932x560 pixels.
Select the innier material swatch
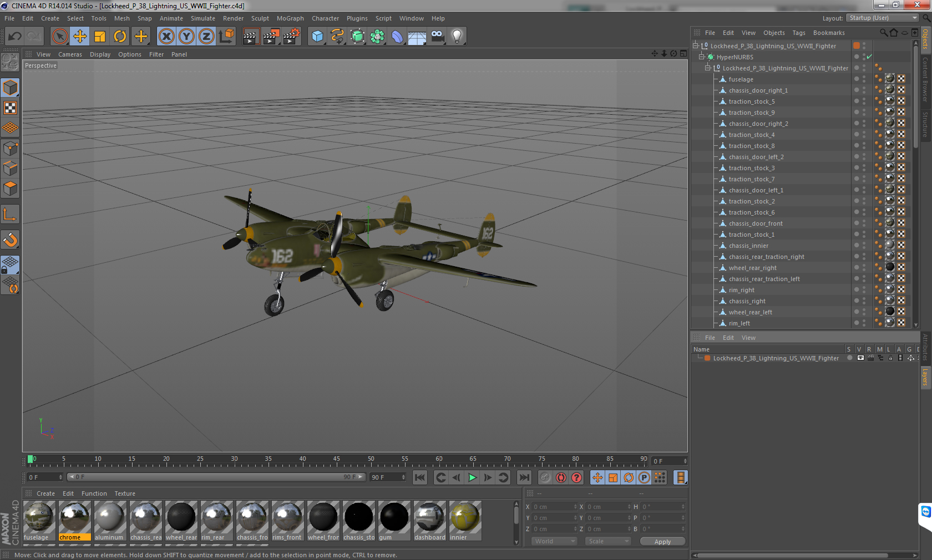point(465,521)
